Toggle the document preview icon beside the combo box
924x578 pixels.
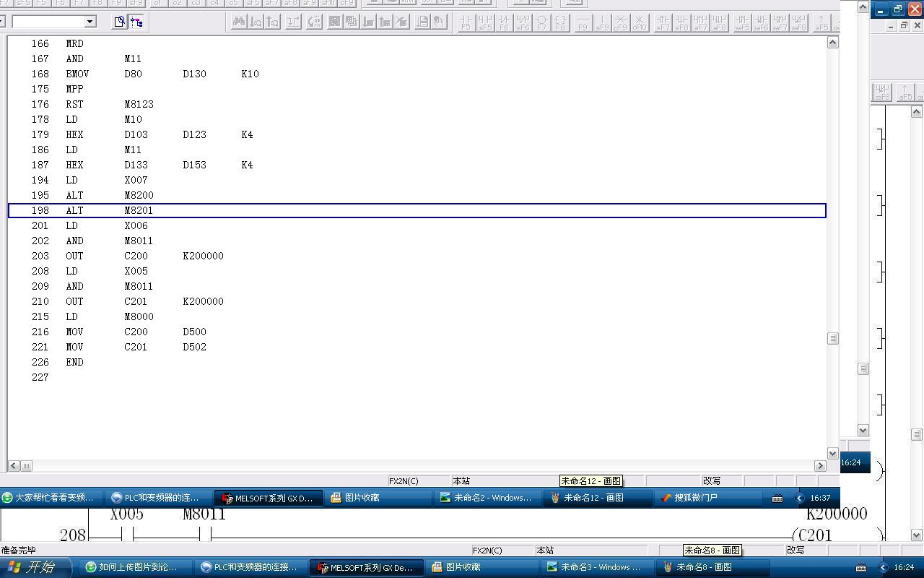tap(119, 22)
